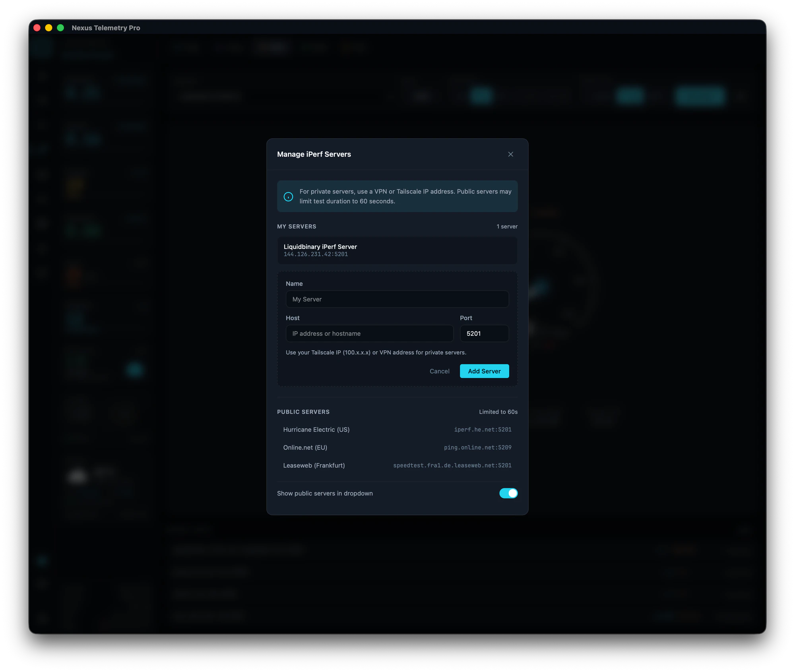Image resolution: width=795 pixels, height=672 pixels.
Task: Select the Liquidbinary iPerf Server entry
Action: [x=397, y=250]
